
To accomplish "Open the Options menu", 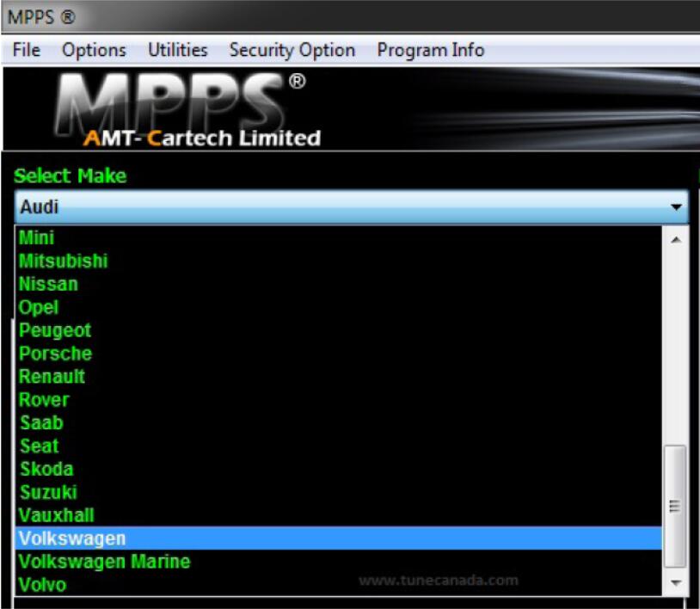I will click(94, 50).
